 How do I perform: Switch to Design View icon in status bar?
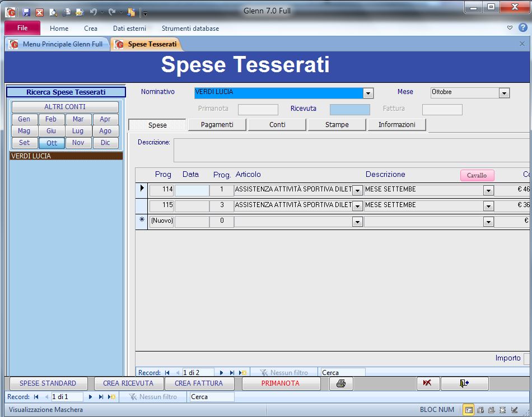pyautogui.click(x=514, y=410)
